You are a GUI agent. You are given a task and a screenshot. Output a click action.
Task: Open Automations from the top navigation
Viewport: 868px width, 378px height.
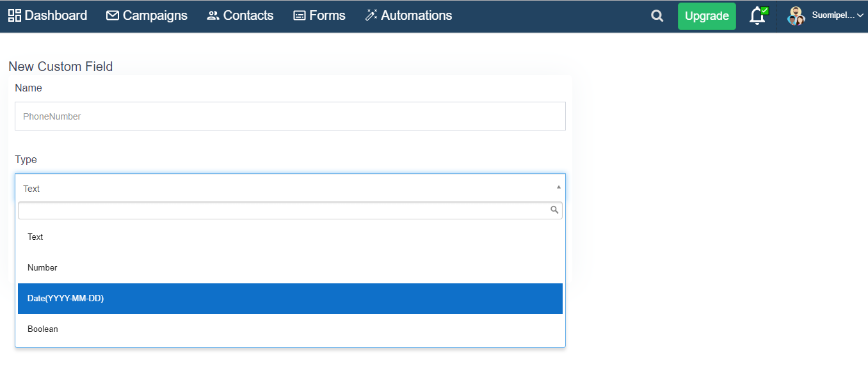(408, 15)
